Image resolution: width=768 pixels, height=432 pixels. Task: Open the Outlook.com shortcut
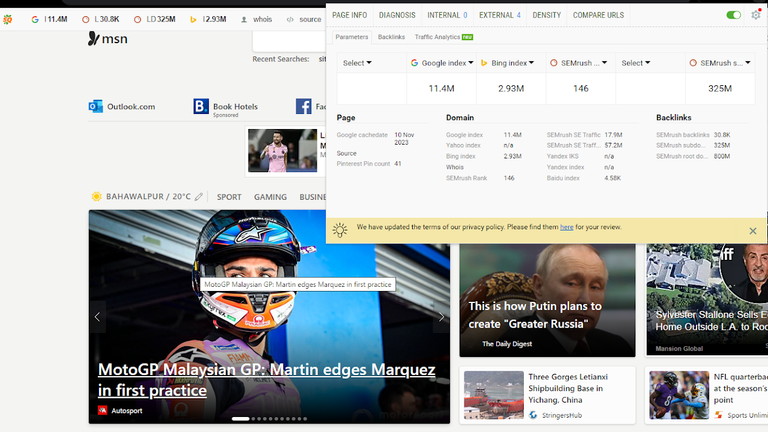(121, 106)
